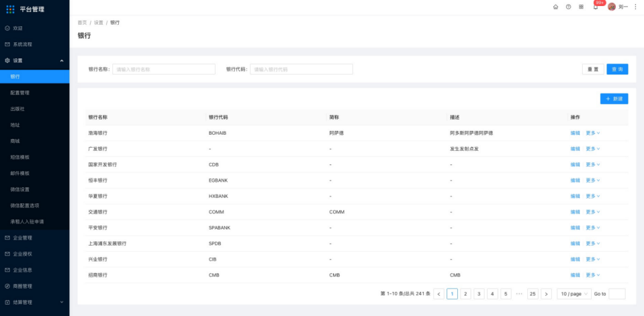The width and height of the screenshot is (644, 316).
Task: Open 更多 dropdown for 渤海银行
Action: 593,133
